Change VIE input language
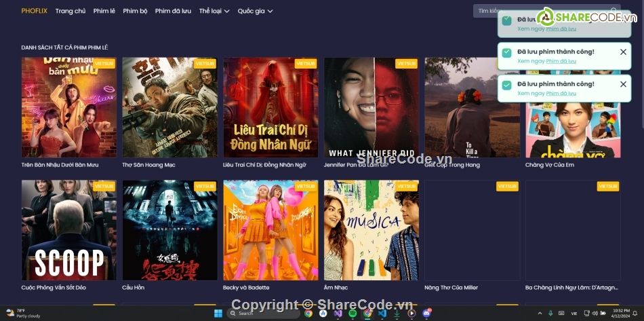The width and height of the screenshot is (644, 321). coord(573,313)
